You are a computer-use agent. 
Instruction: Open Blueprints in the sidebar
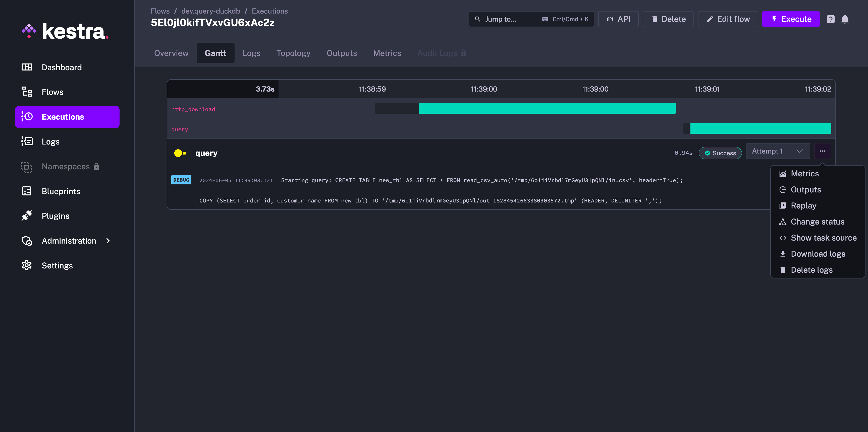67,191
